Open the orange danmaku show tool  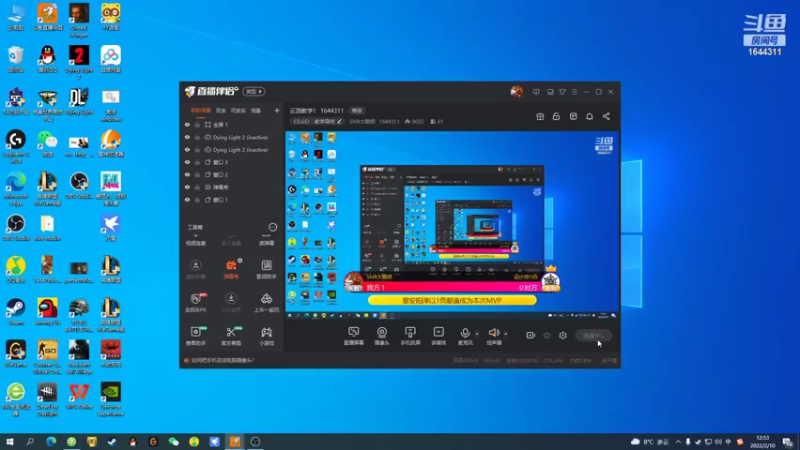pos(231,269)
